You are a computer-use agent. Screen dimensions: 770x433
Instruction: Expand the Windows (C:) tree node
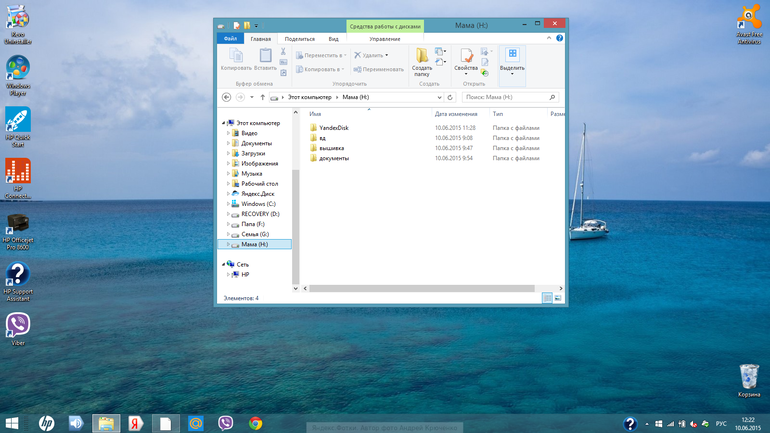point(228,204)
